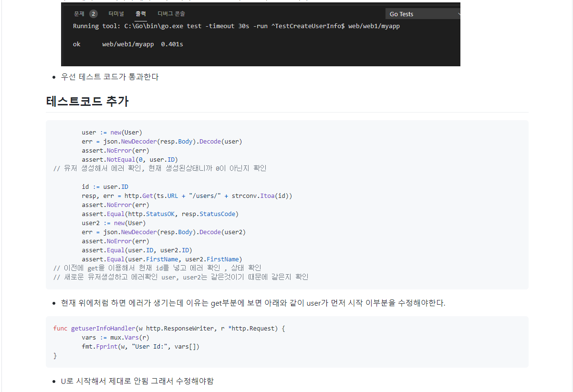Image resolution: width=573 pixels, height=392 pixels.
Task: Click the bullet 'U로 시작해서 제대로 안됨 그래서 수정해야함'
Action: (x=137, y=381)
